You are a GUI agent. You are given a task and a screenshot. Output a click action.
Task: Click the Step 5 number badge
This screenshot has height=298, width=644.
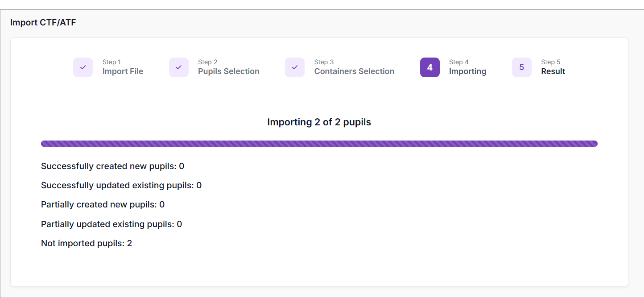coord(522,67)
